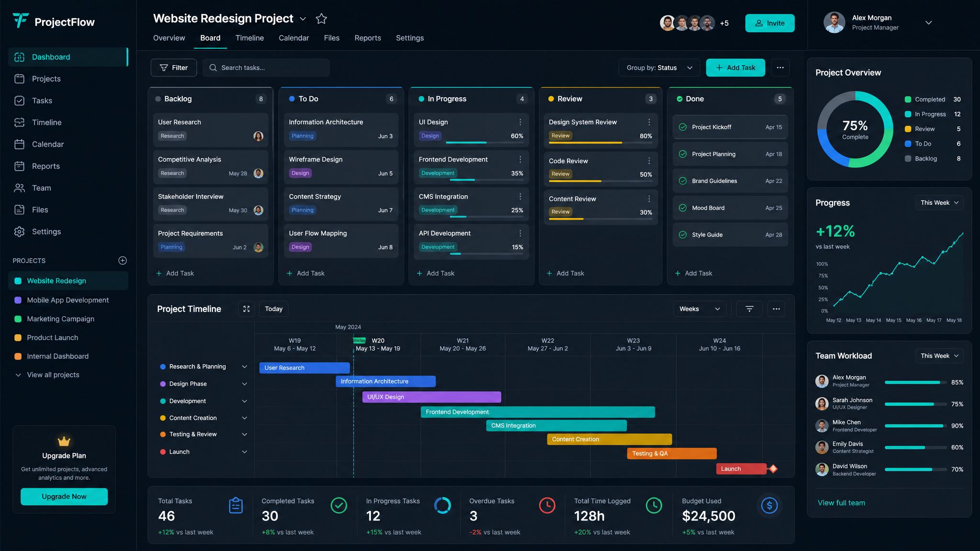This screenshot has width=980, height=551.
Task: Open Settings gear in the sidebar
Action: pyautogui.click(x=19, y=231)
